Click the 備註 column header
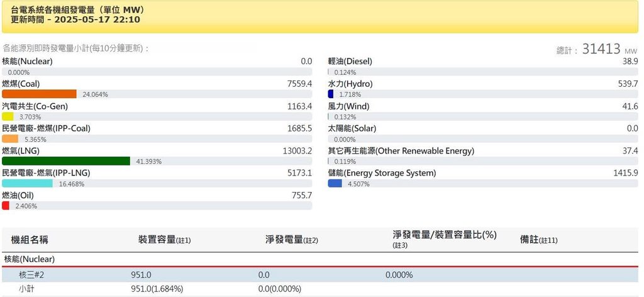This screenshot has width=644, height=297. tap(538, 240)
